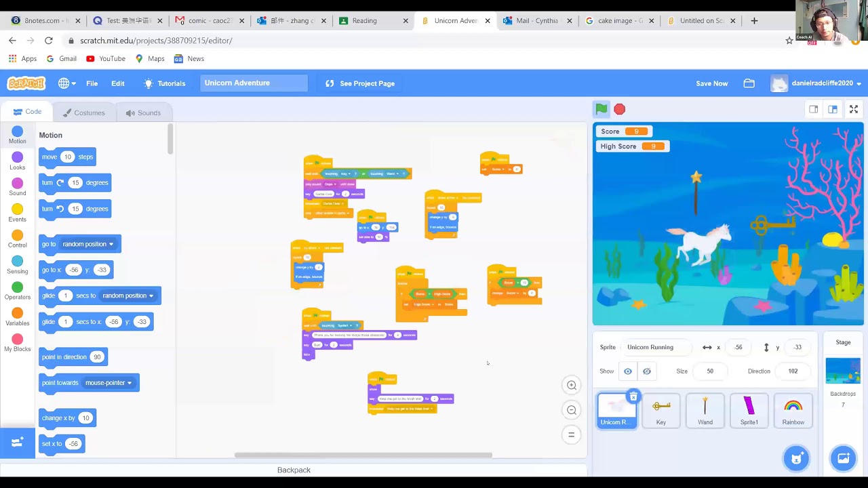The image size is (868, 488).
Task: Click the 'move 10 steps' block
Action: (x=67, y=157)
